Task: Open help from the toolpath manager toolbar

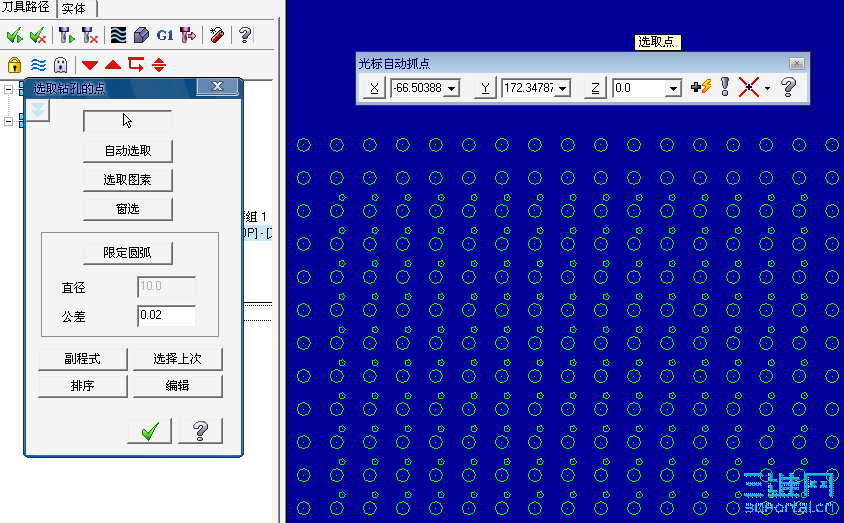Action: (x=244, y=36)
